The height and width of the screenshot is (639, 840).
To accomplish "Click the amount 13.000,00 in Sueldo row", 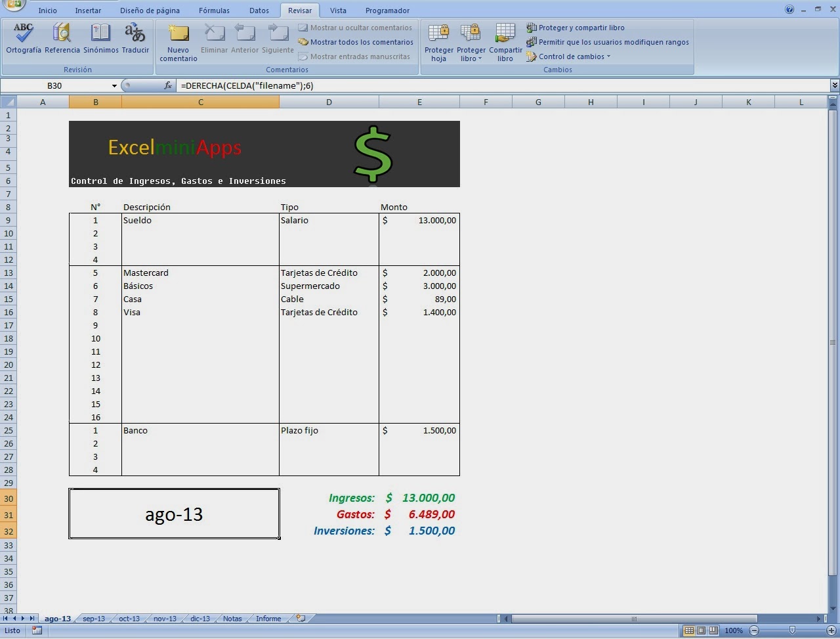I will [x=419, y=220].
